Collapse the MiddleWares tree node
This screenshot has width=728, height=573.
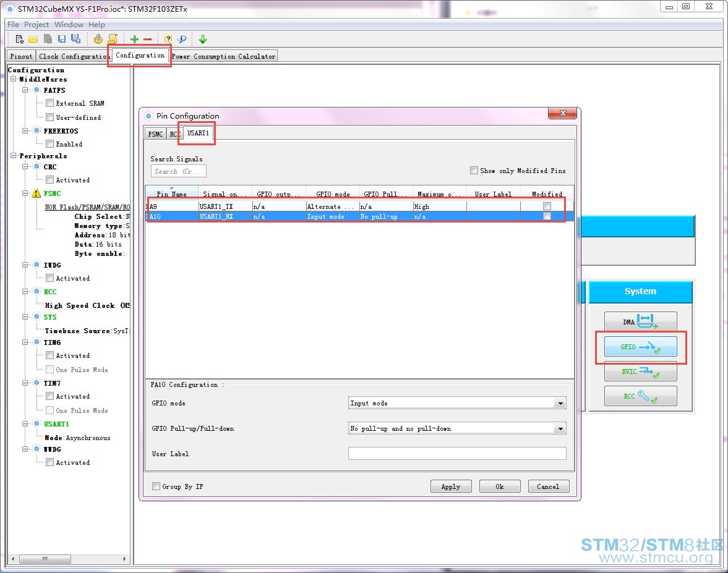tap(14, 79)
